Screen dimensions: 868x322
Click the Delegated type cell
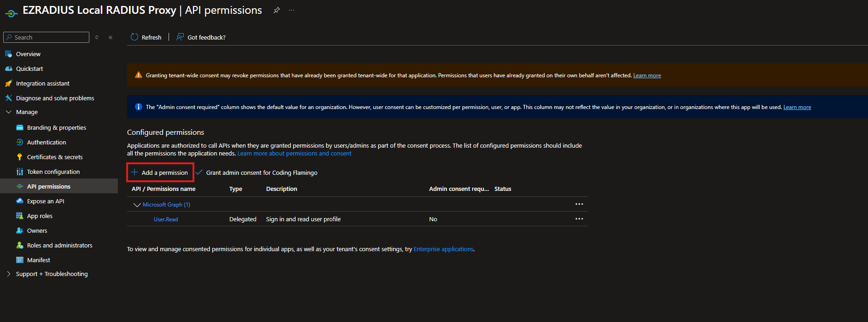click(243, 219)
